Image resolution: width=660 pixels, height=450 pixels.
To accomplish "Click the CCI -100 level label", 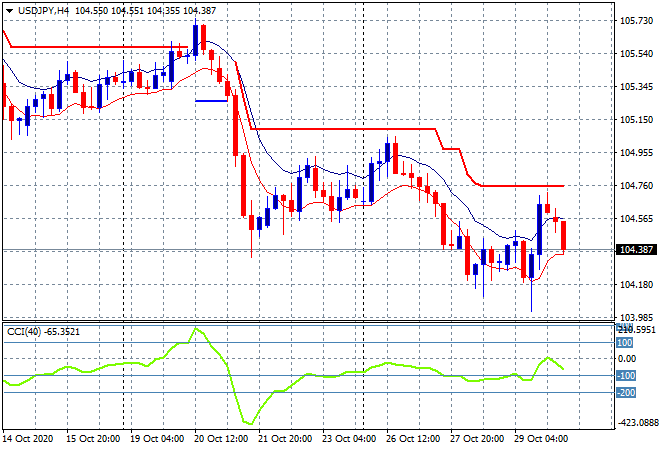I will tap(626, 375).
